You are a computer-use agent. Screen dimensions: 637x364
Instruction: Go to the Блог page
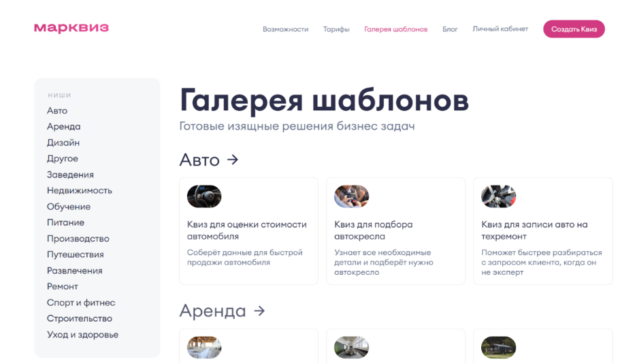coord(450,29)
